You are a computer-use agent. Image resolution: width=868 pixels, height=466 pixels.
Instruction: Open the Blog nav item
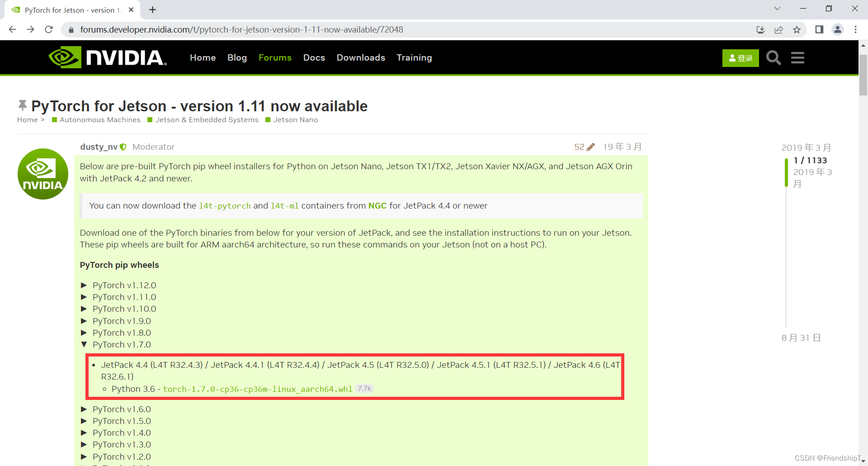(x=237, y=57)
